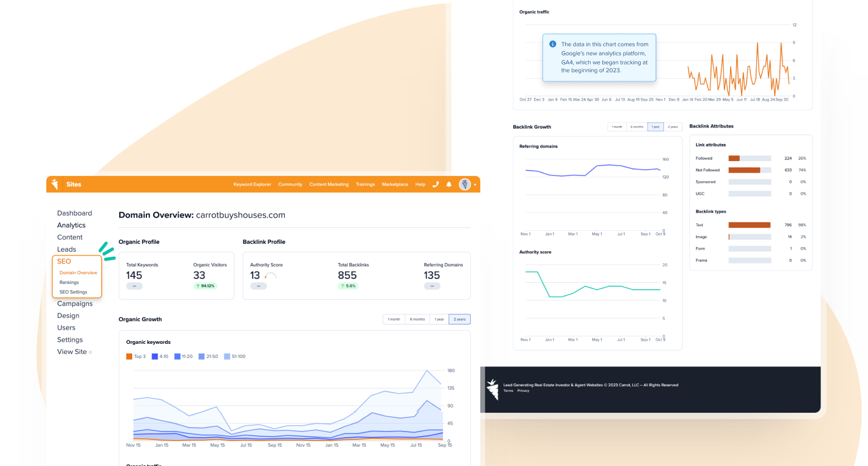Open the Privacy link in footer
Image resolution: width=868 pixels, height=466 pixels.
523,391
